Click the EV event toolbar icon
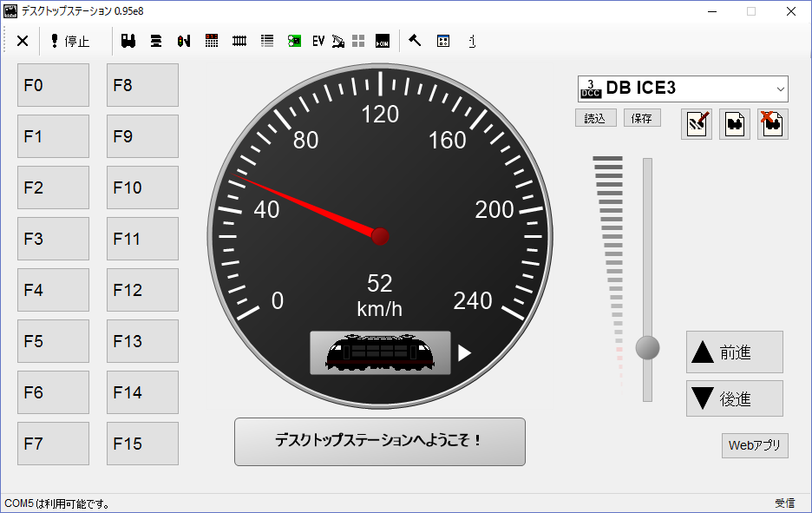This screenshot has height=513, width=812. coord(318,41)
